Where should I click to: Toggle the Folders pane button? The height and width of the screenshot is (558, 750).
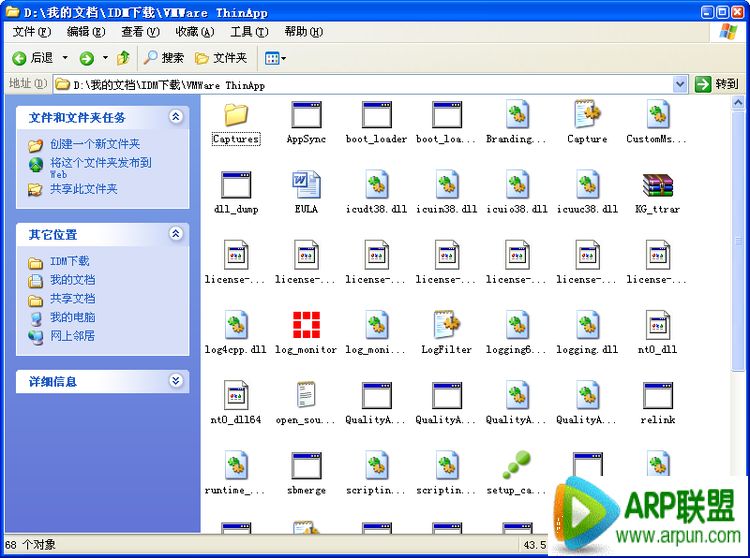click(221, 58)
